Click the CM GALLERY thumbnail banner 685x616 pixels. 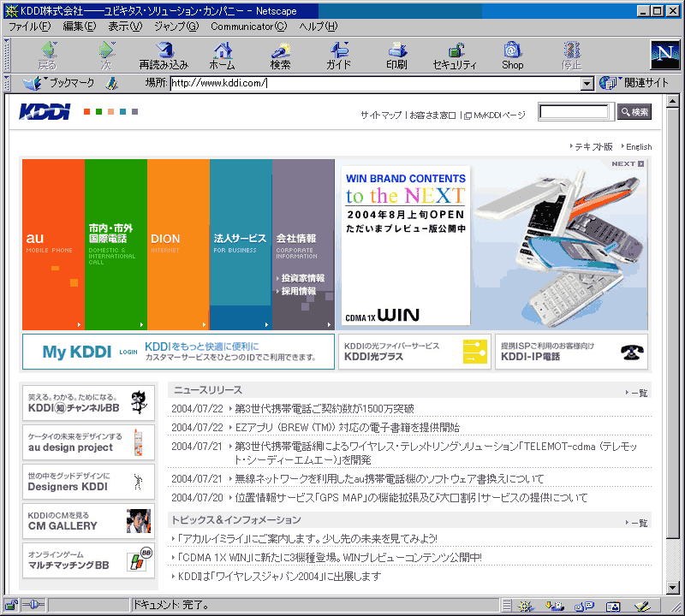pyautogui.click(x=89, y=521)
